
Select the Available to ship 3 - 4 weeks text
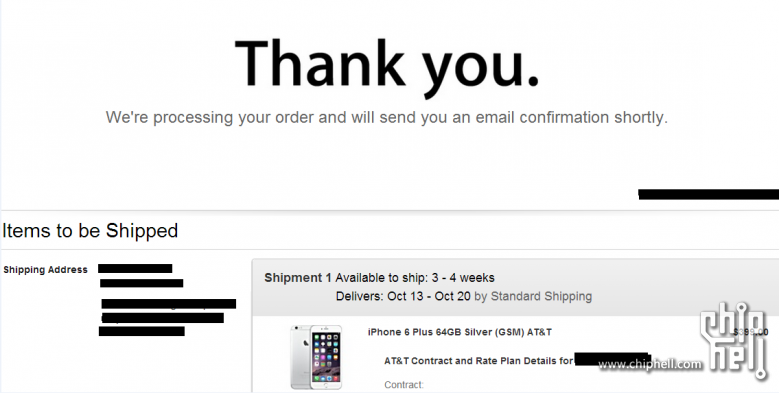tap(415, 278)
